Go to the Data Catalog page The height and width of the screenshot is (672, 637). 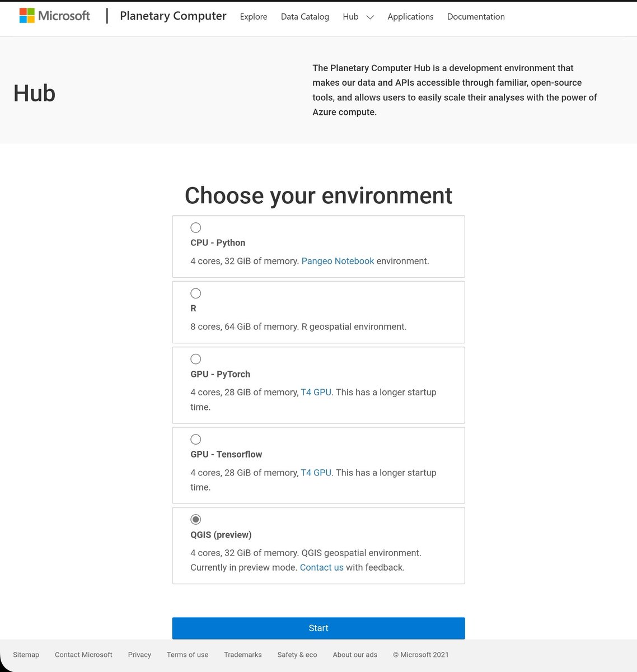click(x=305, y=17)
